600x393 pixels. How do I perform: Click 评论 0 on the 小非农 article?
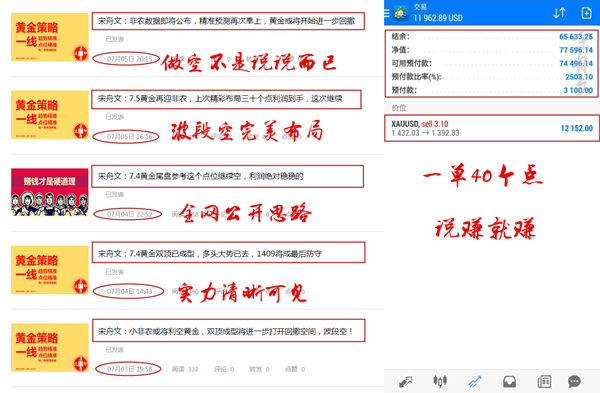pos(224,369)
